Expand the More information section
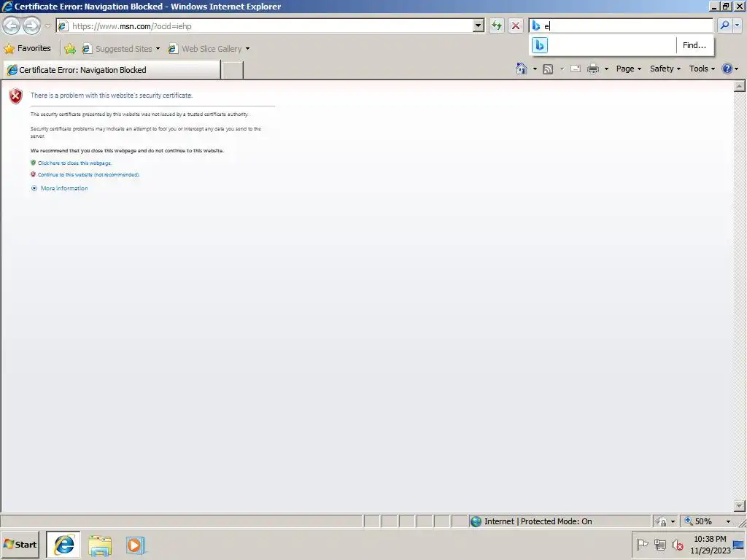 (60, 188)
